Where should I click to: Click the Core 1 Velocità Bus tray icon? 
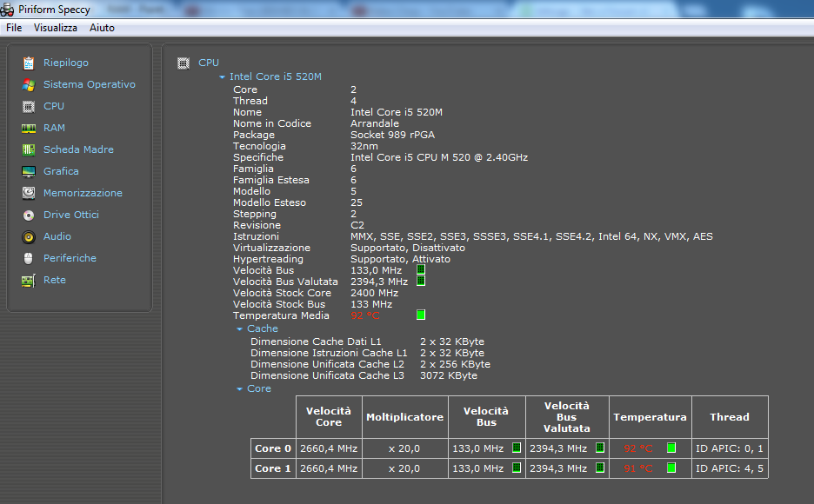(517, 468)
